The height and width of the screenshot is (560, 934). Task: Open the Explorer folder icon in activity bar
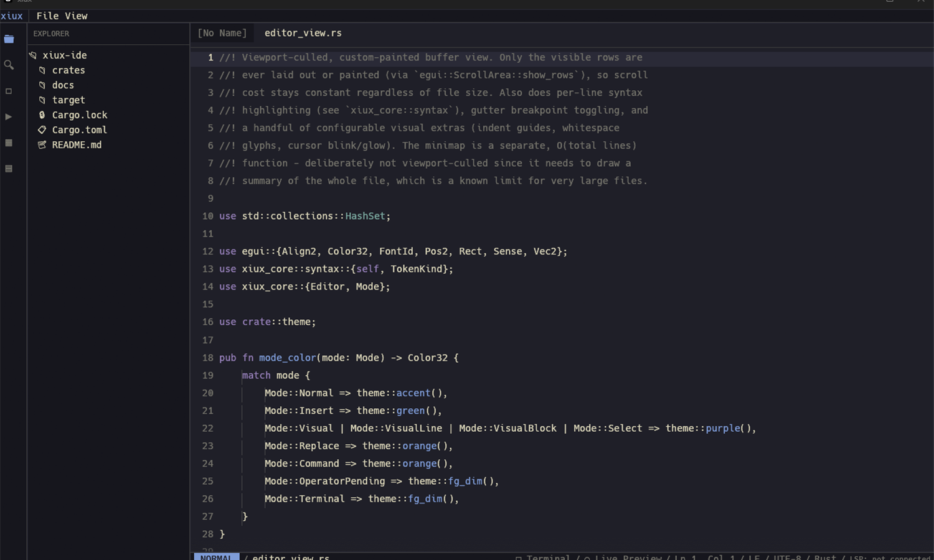(x=9, y=39)
